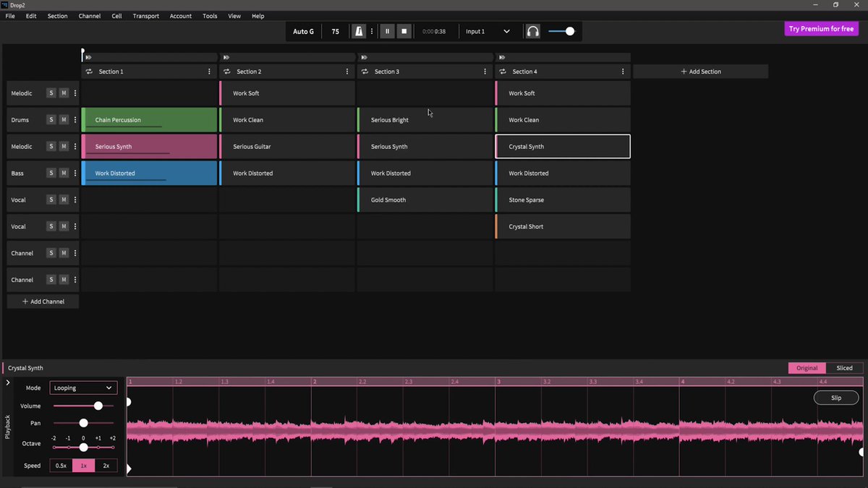The image size is (868, 488).
Task: Click Try Premium for free
Action: (x=821, y=29)
